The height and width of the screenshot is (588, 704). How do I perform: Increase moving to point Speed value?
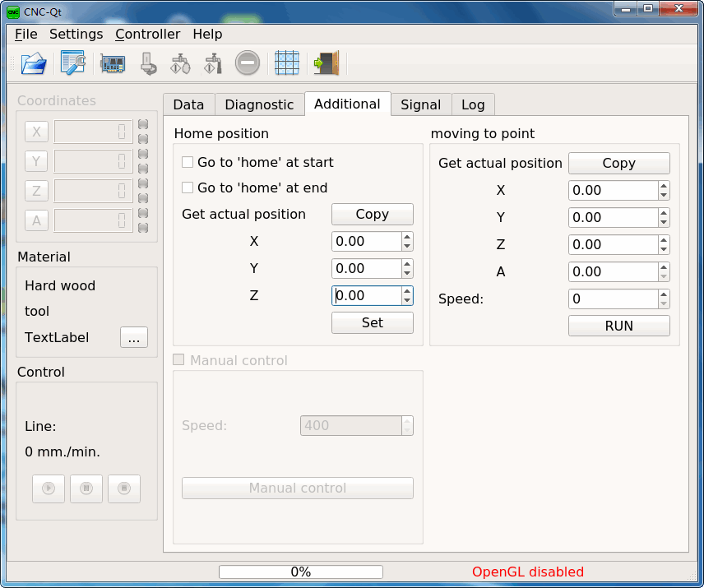click(664, 294)
